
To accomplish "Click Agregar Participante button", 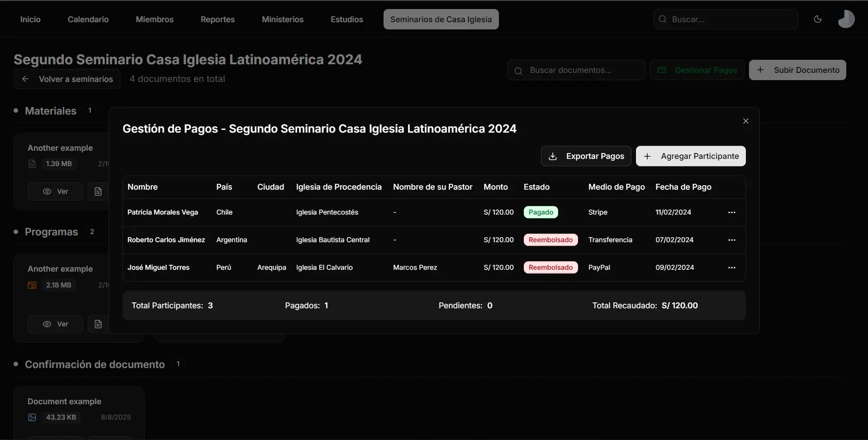I will [x=690, y=156].
